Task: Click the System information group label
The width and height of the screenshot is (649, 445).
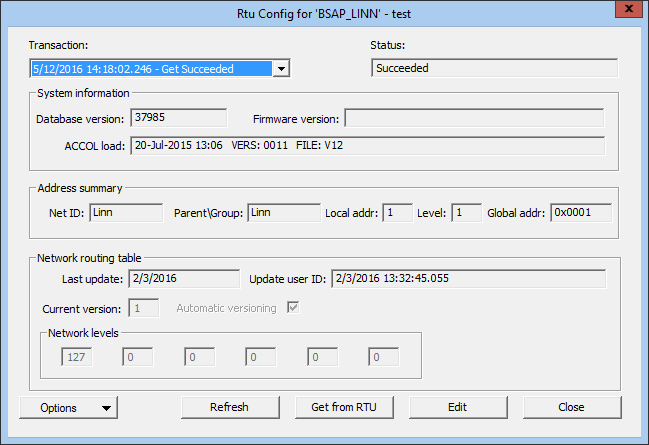Action: (83, 93)
